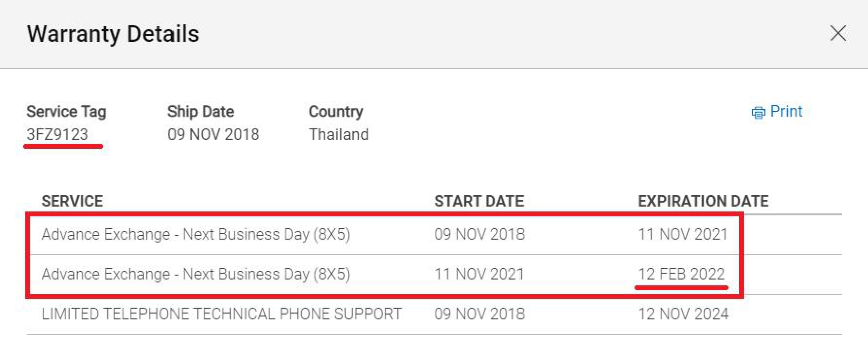Select second Advance Exchange service row
This screenshot has height=350, width=868.
point(434,274)
